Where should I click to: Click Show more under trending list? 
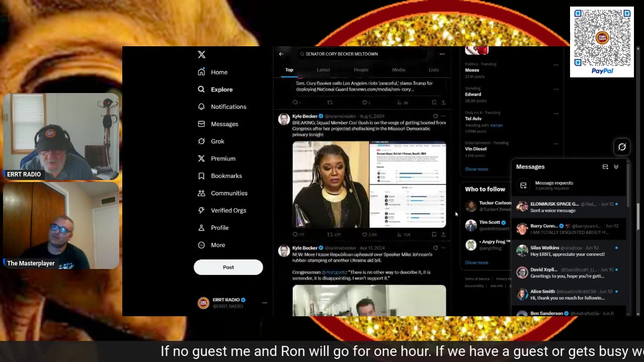476,169
